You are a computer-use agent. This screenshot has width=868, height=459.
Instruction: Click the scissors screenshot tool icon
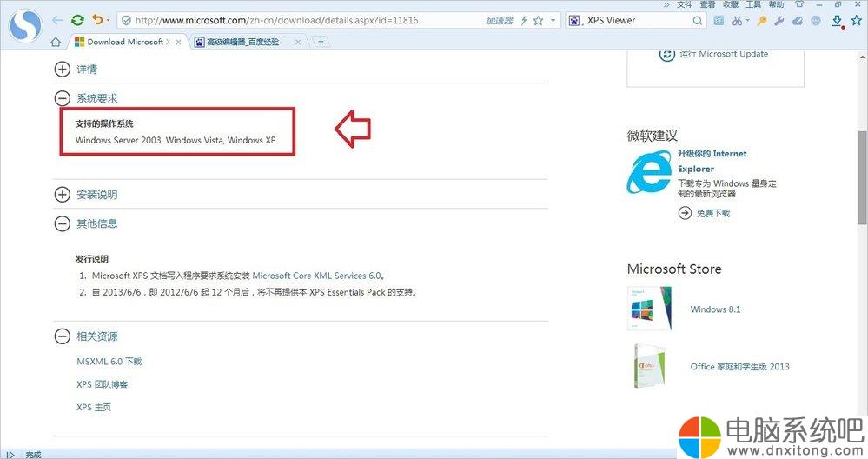[x=737, y=21]
